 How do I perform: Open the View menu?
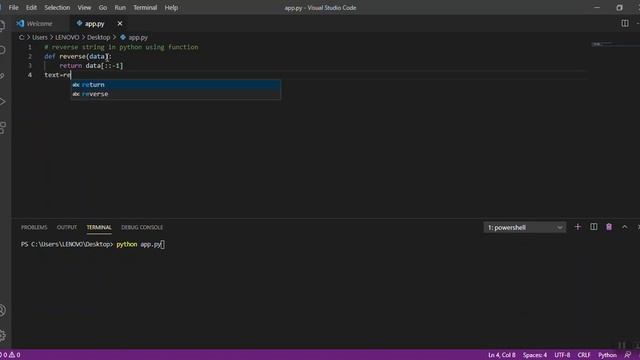84,7
